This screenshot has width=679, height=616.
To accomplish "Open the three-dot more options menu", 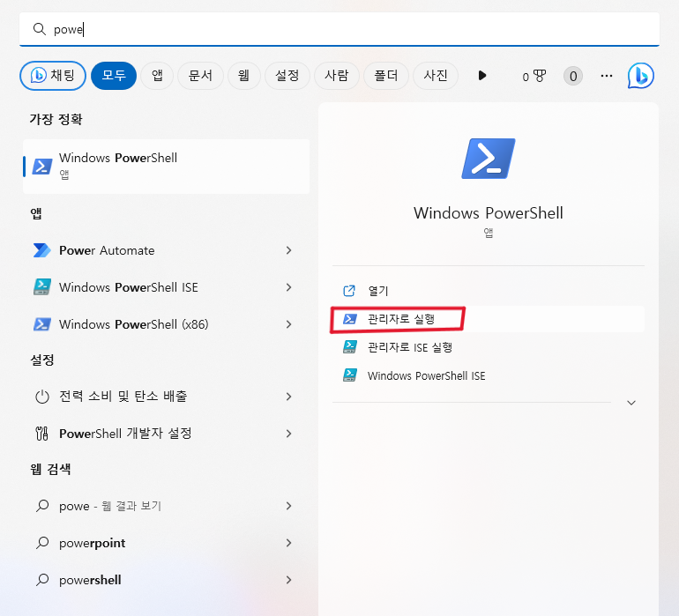I will [x=607, y=76].
